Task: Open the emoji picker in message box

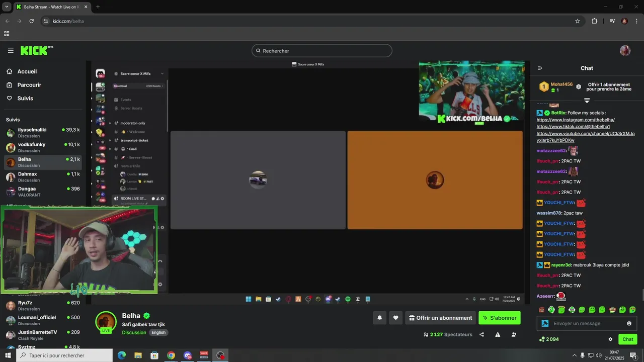Action: tap(629, 323)
